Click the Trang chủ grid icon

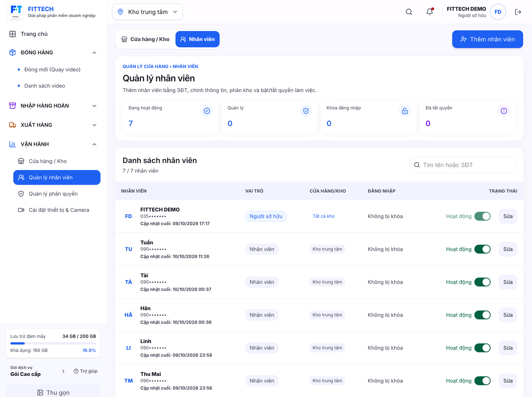point(13,34)
